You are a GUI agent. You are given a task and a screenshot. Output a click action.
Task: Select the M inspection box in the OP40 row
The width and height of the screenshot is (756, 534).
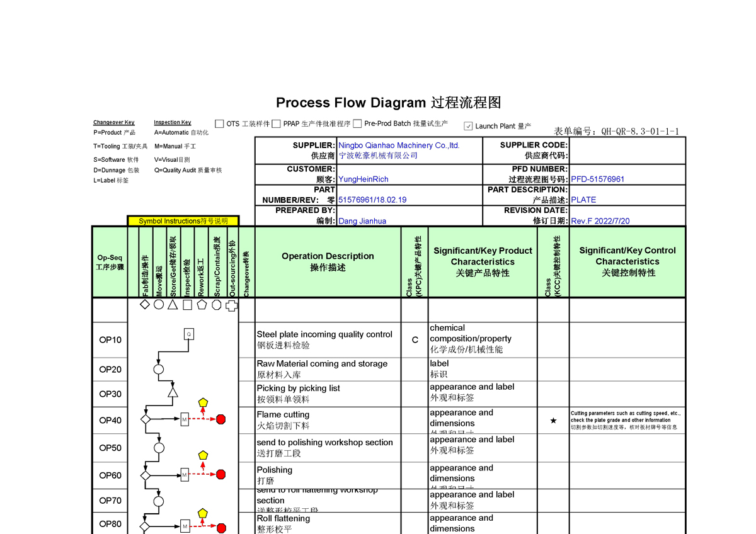(x=185, y=419)
